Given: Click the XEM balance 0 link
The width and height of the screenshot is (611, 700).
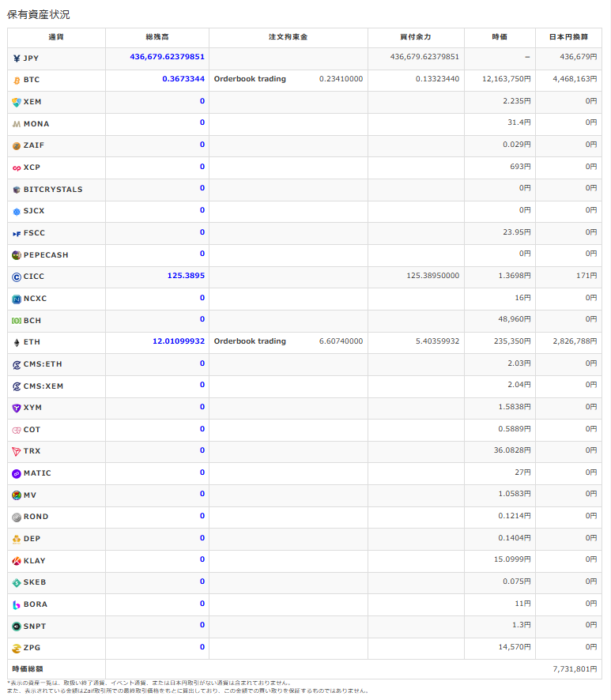Looking at the screenshot, I should click(x=202, y=101).
